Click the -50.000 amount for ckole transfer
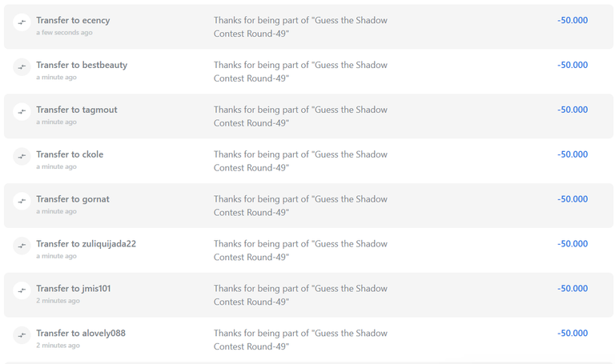The width and height of the screenshot is (615, 364). click(573, 154)
